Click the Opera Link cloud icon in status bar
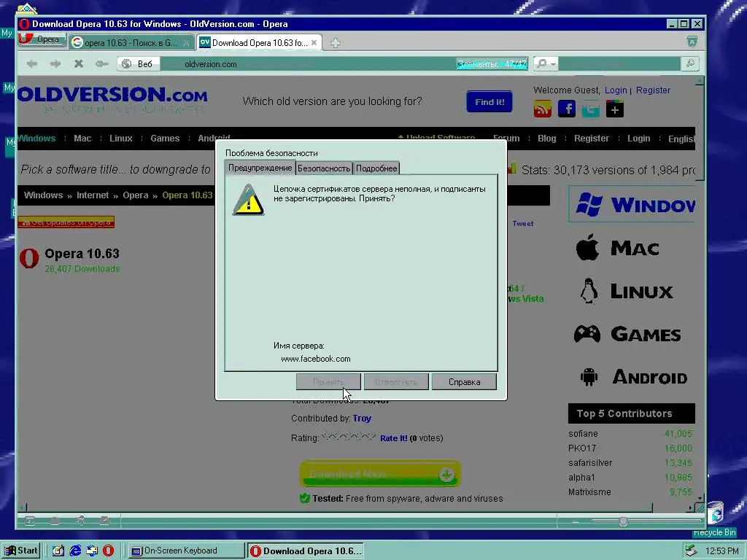 55,521
